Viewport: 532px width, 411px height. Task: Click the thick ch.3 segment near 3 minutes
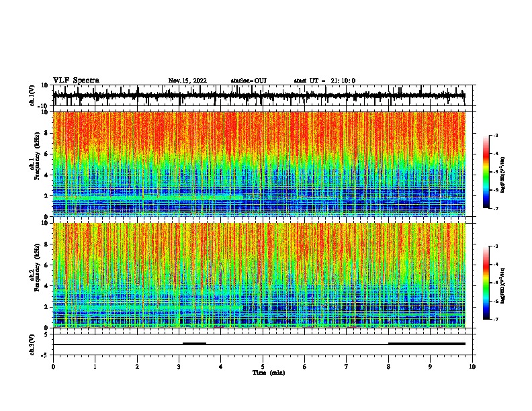tap(194, 344)
